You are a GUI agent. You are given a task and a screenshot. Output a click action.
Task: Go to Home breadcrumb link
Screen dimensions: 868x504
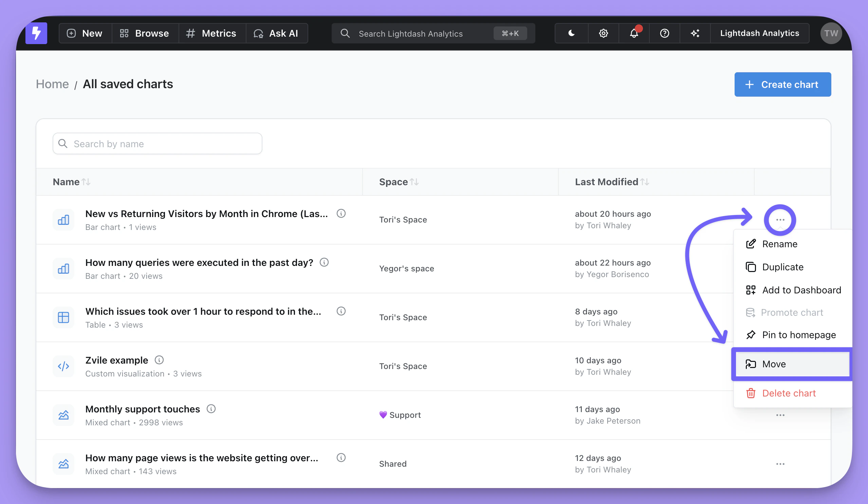[x=52, y=84]
